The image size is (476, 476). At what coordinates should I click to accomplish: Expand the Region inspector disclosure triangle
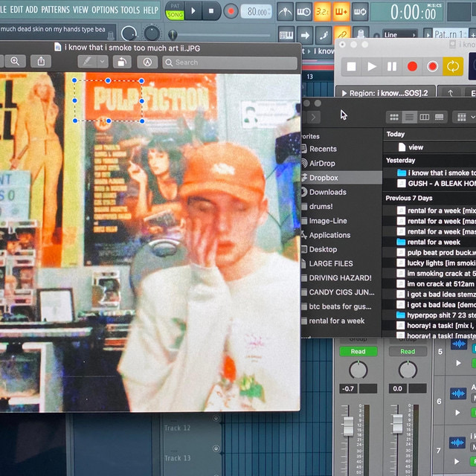[x=344, y=93]
